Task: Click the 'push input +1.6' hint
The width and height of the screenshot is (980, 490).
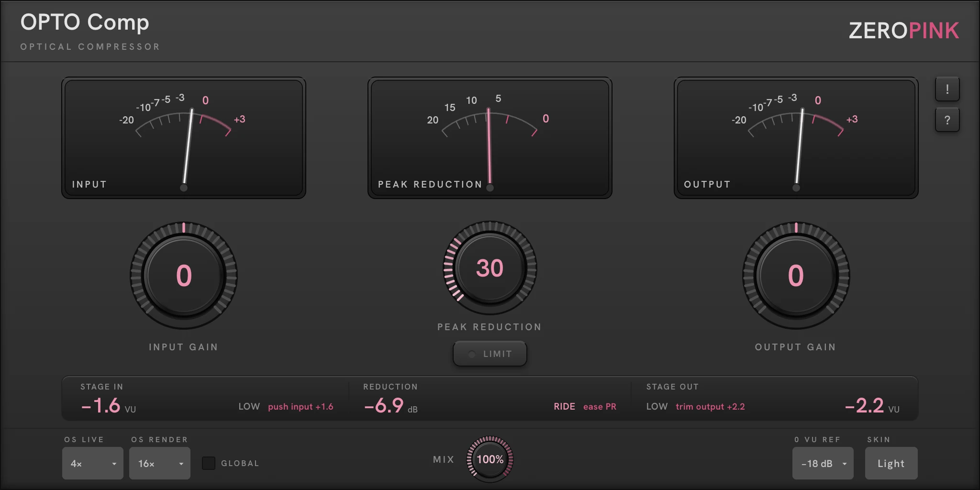Action: click(x=301, y=407)
